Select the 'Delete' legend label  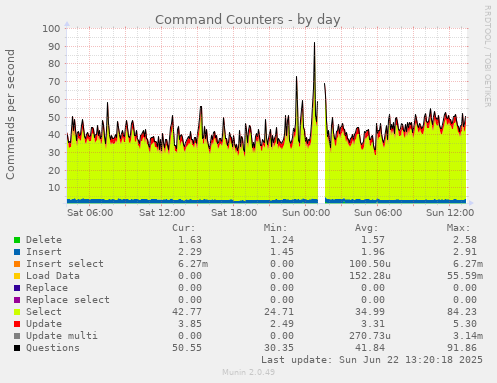coord(44,240)
